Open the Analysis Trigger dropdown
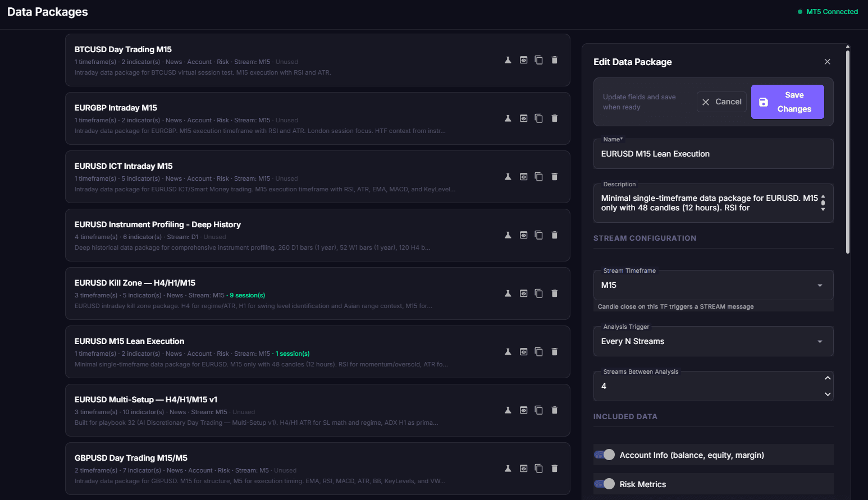The image size is (868, 500). (x=713, y=341)
